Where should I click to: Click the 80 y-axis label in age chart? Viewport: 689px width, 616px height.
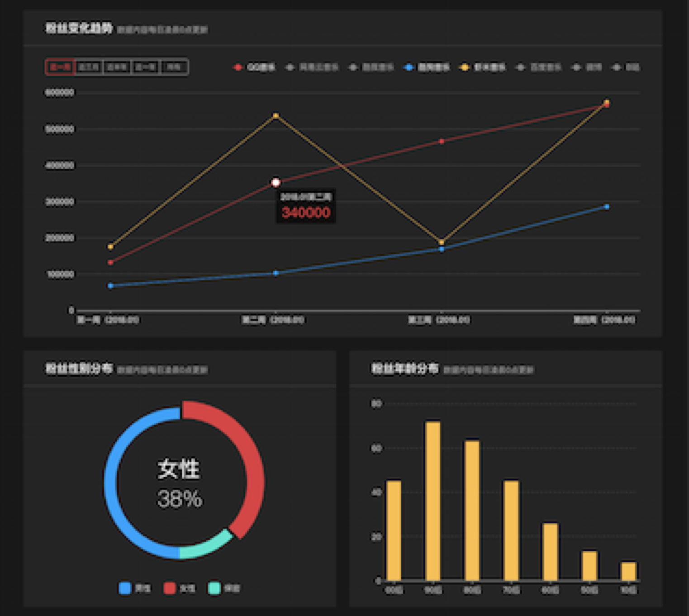[376, 403]
